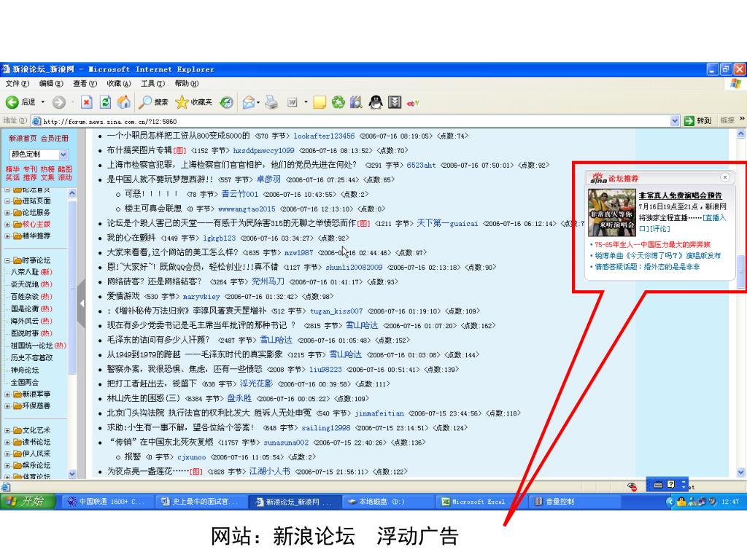Open the 查看(V) menu

pos(85,83)
